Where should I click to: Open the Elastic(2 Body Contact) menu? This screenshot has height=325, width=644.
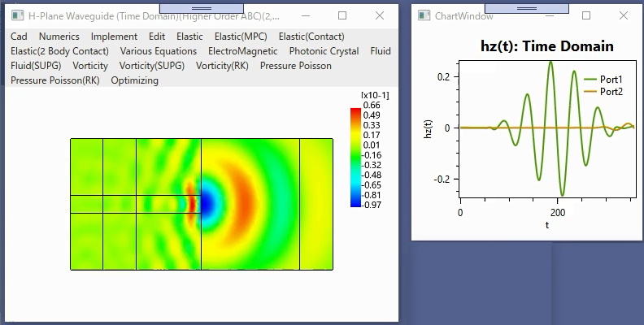[x=59, y=51]
